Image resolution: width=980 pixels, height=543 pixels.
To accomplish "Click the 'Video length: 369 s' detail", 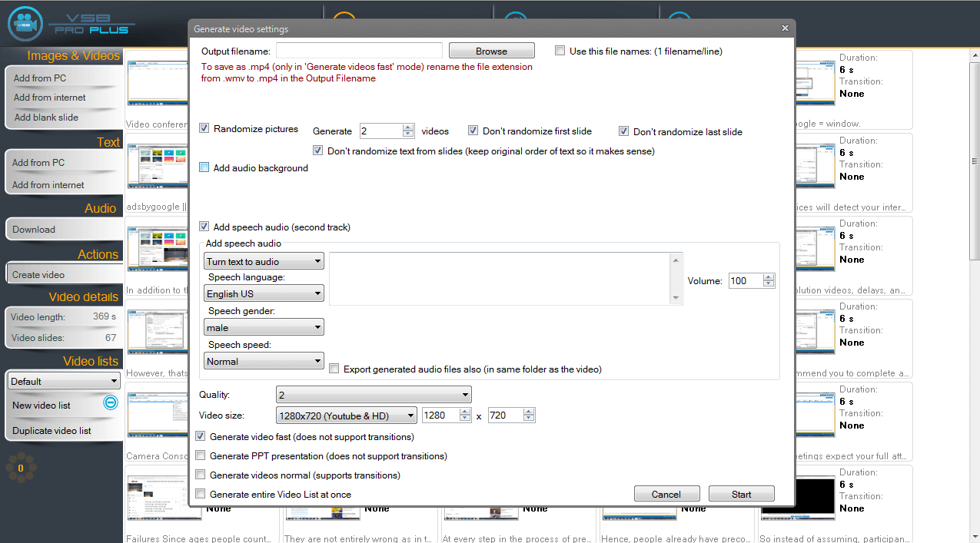I will pos(64,316).
